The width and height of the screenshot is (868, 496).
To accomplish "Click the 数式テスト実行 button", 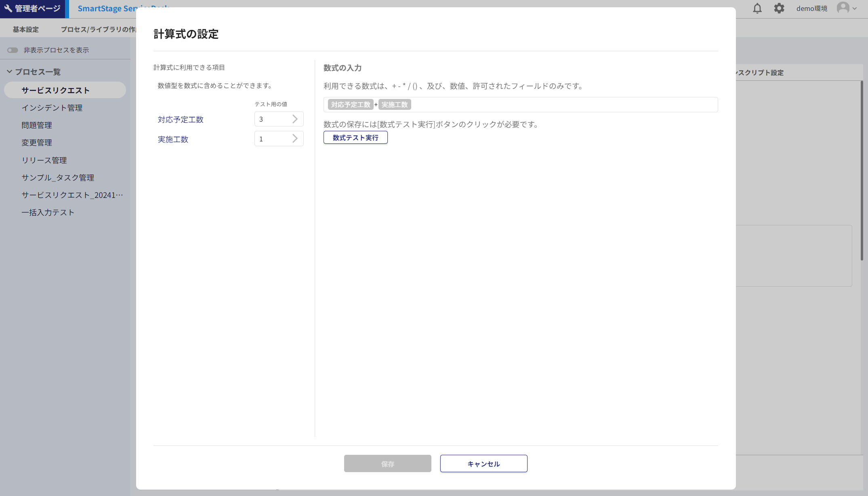I will pyautogui.click(x=355, y=138).
